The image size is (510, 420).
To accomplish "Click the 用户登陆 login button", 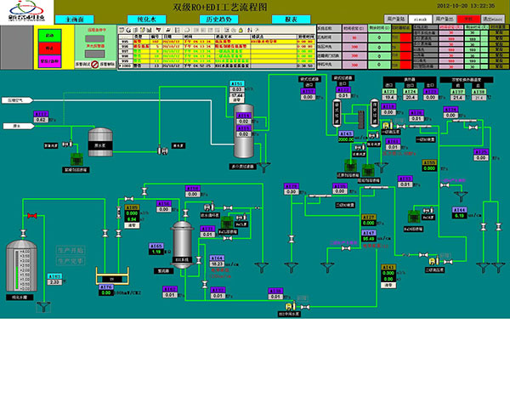I will coord(394,17).
